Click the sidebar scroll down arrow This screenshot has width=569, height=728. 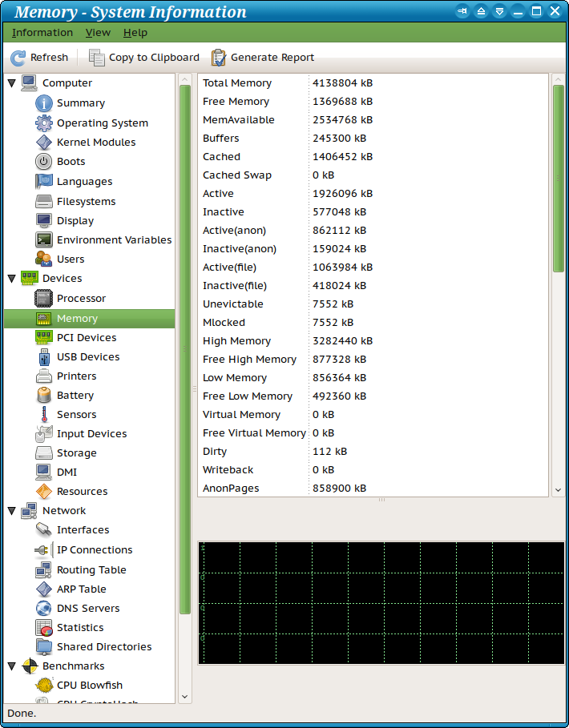185,697
